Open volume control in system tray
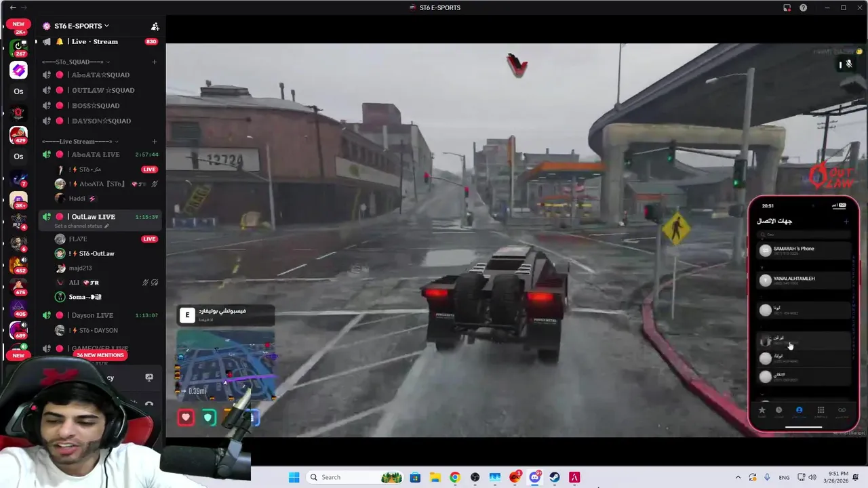 [812, 477]
